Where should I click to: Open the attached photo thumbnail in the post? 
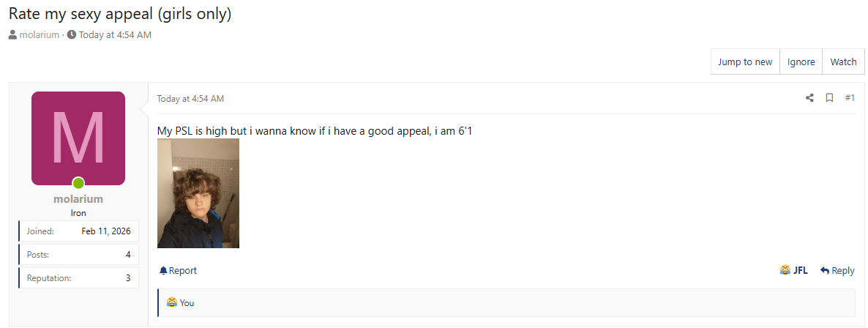tap(198, 193)
